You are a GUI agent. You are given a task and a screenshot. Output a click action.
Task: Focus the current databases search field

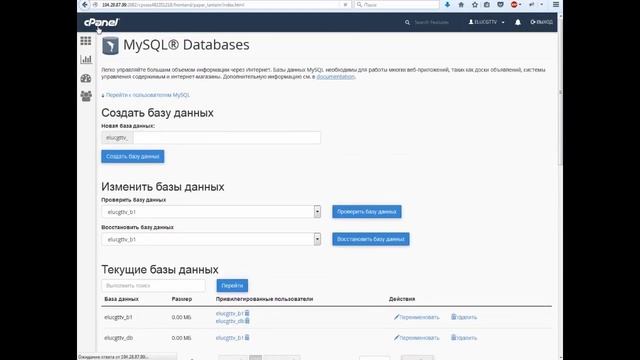coord(153,286)
